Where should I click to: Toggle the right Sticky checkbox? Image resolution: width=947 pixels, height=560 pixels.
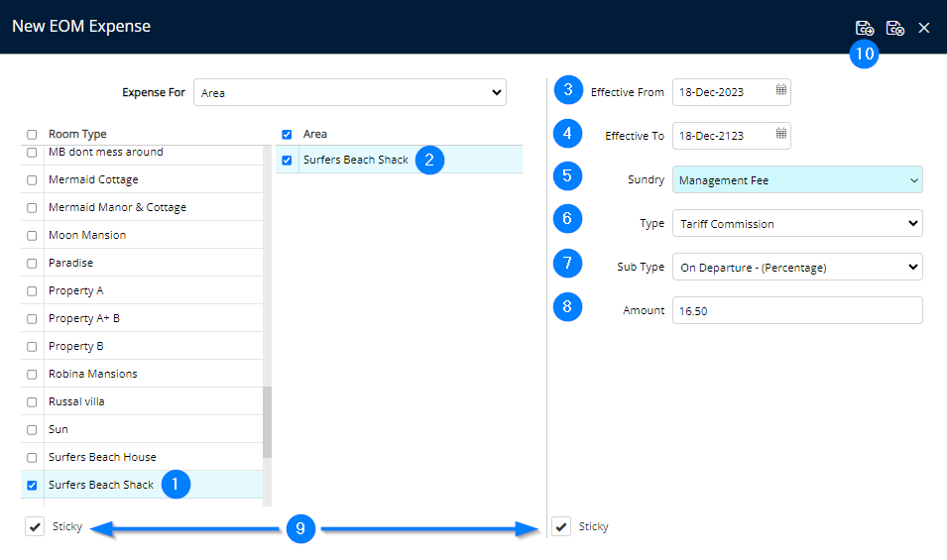click(562, 526)
